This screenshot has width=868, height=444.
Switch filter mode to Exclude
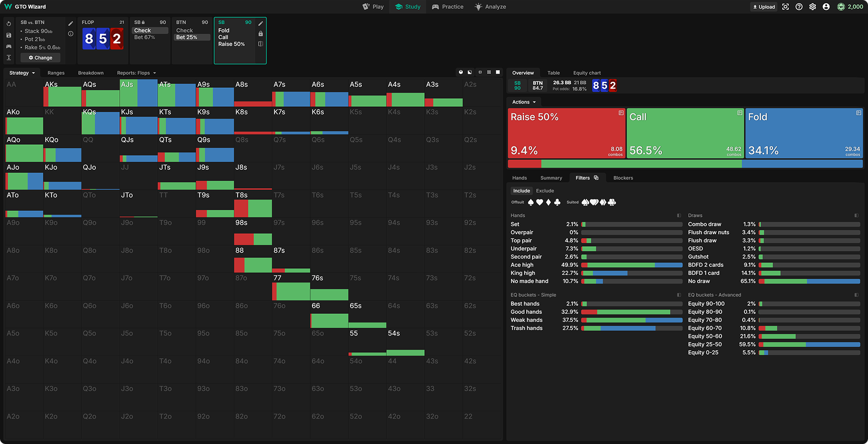545,191
